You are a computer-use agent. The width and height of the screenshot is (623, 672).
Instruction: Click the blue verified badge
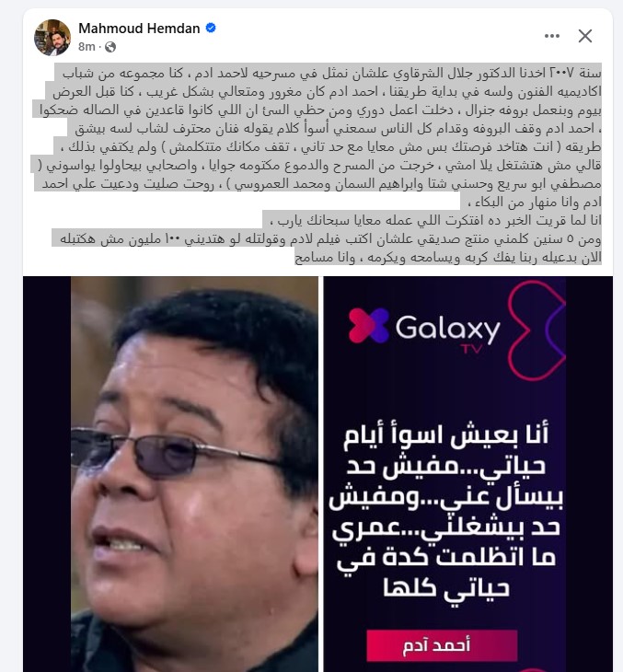[x=211, y=29]
